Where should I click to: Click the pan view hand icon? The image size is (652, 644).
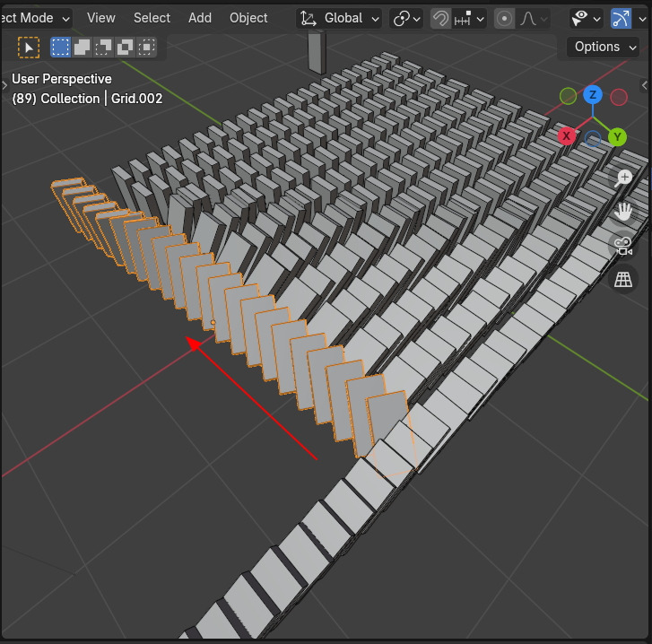[x=623, y=212]
